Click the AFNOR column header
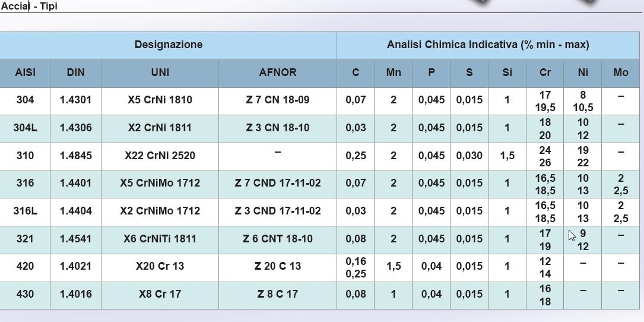 (278, 73)
